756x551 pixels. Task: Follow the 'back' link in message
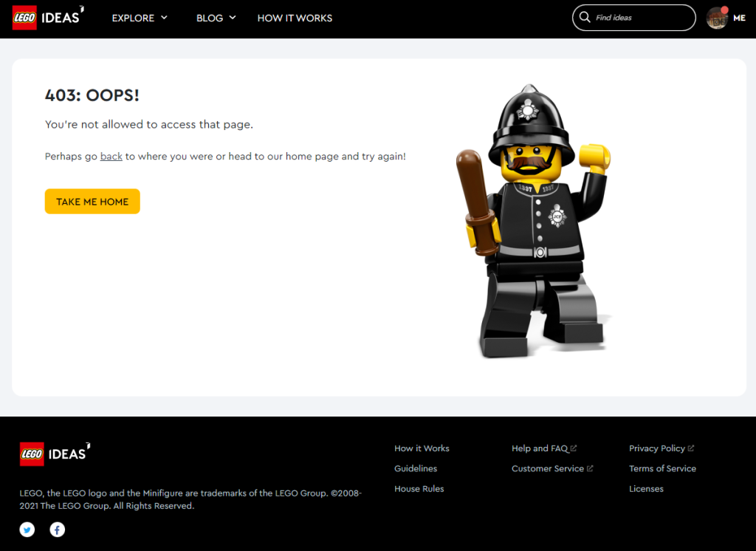point(111,157)
